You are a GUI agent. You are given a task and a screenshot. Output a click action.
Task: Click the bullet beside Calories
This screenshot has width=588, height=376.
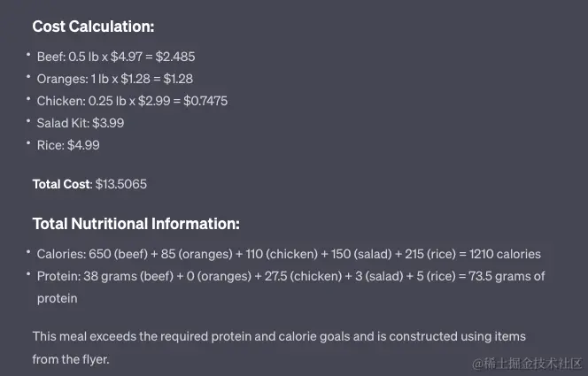28,252
